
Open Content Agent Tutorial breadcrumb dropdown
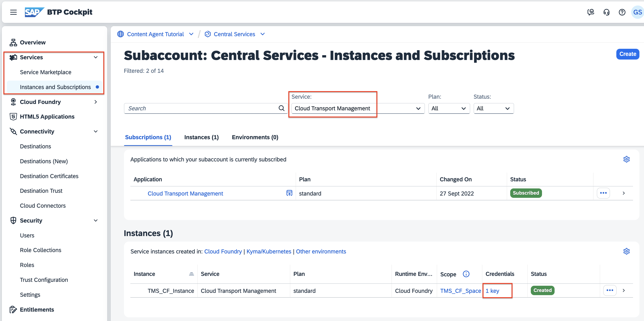pos(191,34)
